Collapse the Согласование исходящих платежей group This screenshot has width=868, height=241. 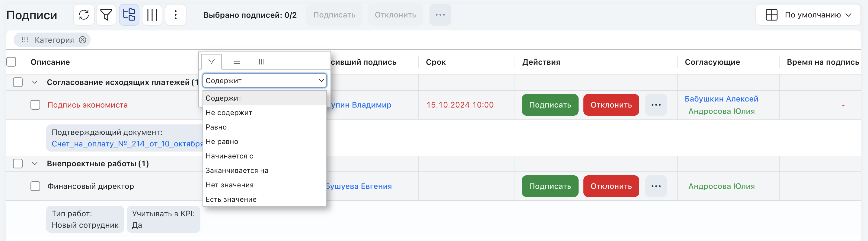(34, 82)
